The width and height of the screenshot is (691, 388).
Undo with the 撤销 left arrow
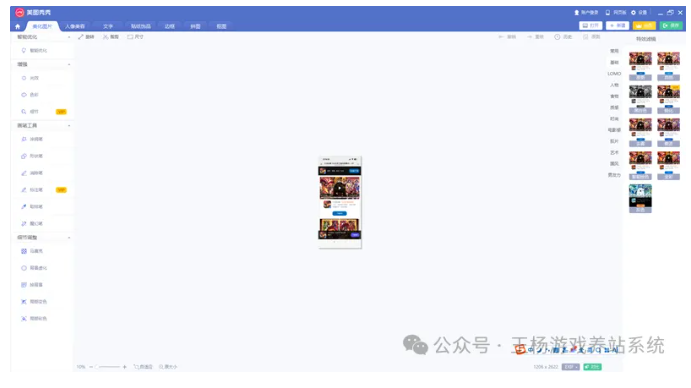point(507,37)
